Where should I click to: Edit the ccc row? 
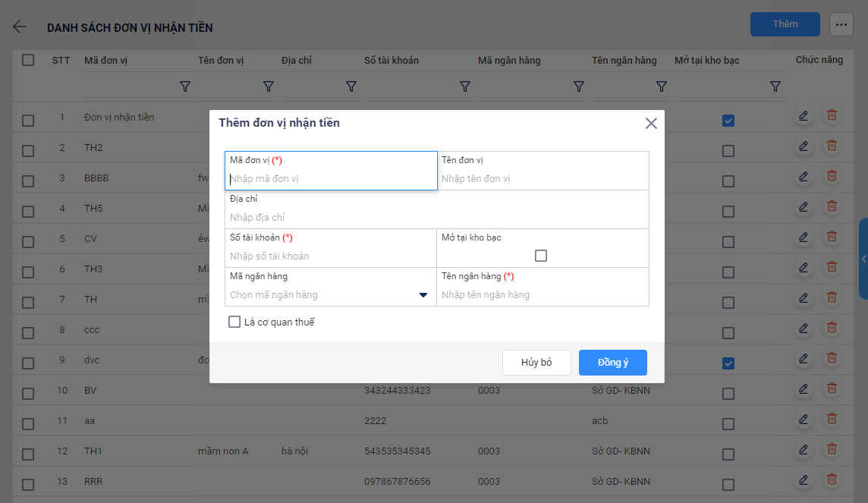tap(804, 329)
